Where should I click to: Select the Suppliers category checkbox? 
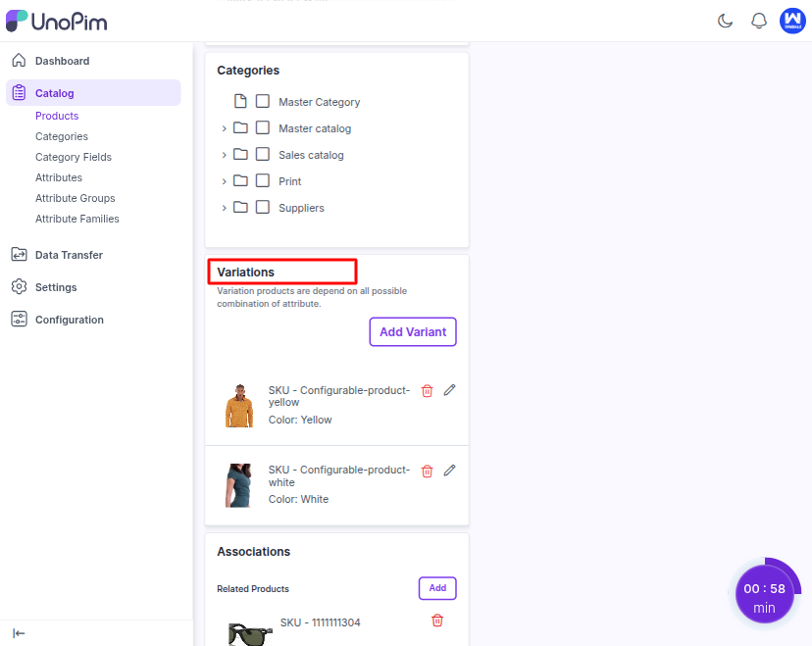(263, 208)
